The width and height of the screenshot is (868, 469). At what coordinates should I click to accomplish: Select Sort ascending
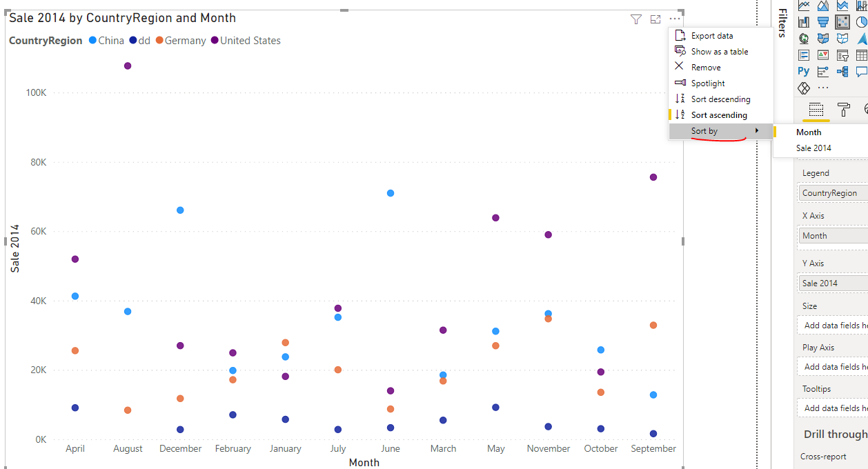[721, 115]
